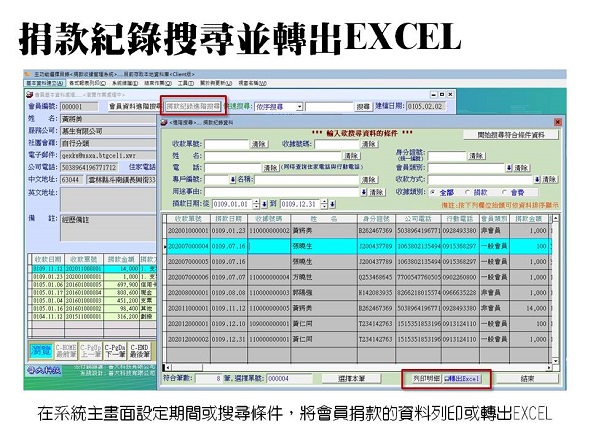Go to next record with C-PgDn 下一筆
This screenshot has width=590, height=442.
click(115, 351)
